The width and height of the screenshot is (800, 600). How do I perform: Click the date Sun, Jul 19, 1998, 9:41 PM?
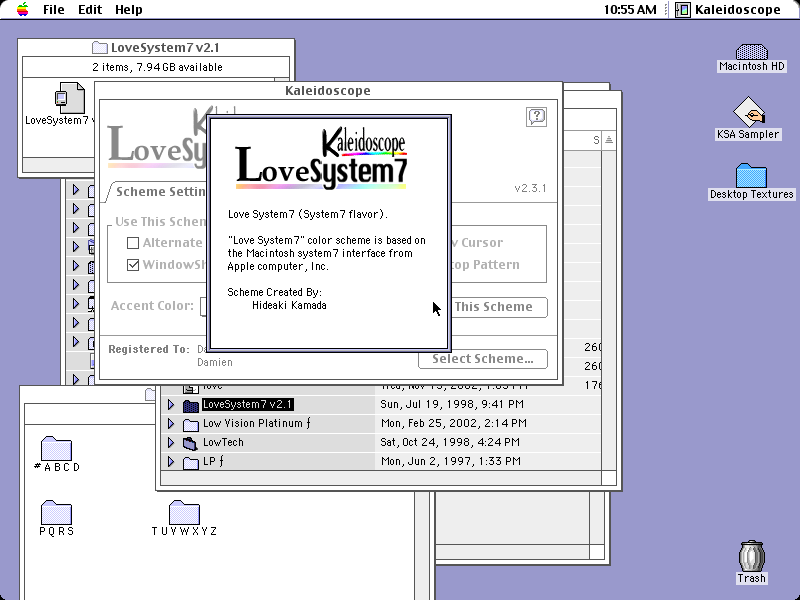point(452,405)
